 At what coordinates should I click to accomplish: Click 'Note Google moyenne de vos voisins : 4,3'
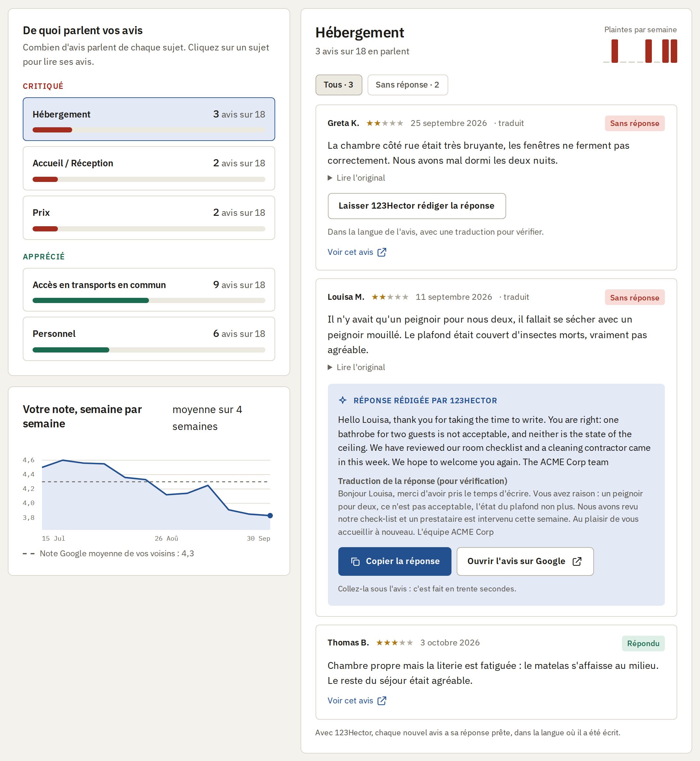tap(117, 553)
